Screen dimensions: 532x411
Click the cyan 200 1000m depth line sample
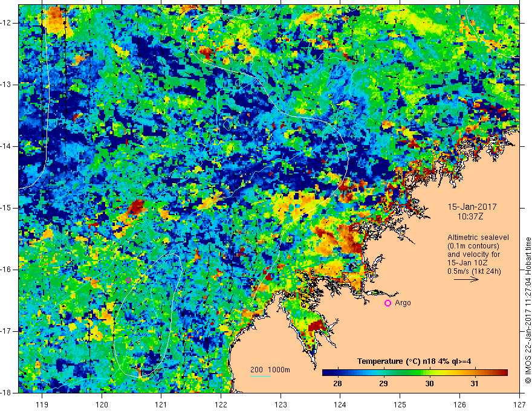[x=260, y=376]
